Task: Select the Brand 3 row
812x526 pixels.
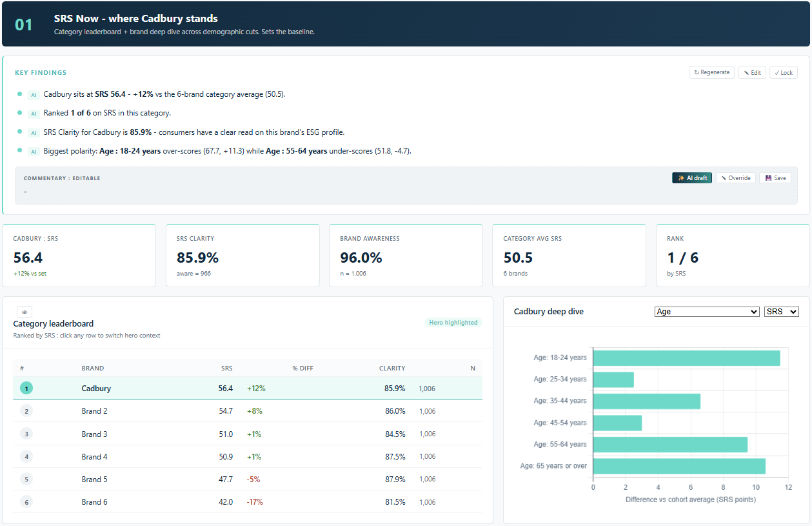Action: tap(248, 434)
